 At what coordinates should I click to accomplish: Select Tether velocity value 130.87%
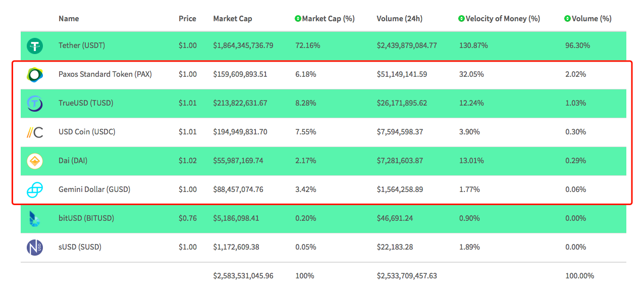tap(473, 45)
